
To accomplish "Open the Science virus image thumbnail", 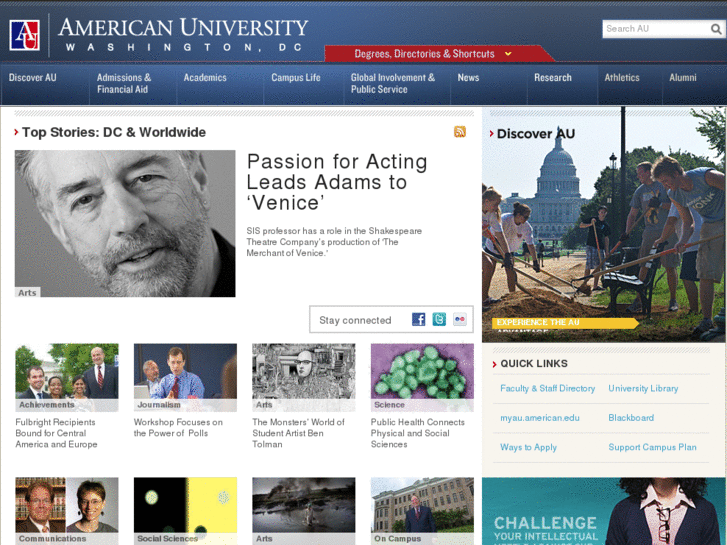I will coord(422,378).
